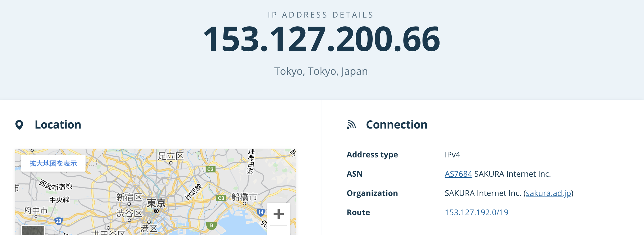Click the Tokyo, Tokyo, Japan subtitle
Screen dimensions: 644x235
[x=321, y=71]
